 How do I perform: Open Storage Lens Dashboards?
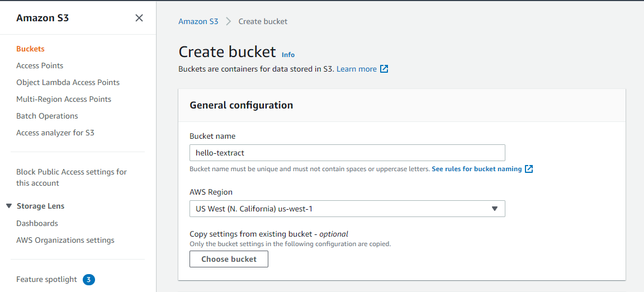tap(37, 223)
